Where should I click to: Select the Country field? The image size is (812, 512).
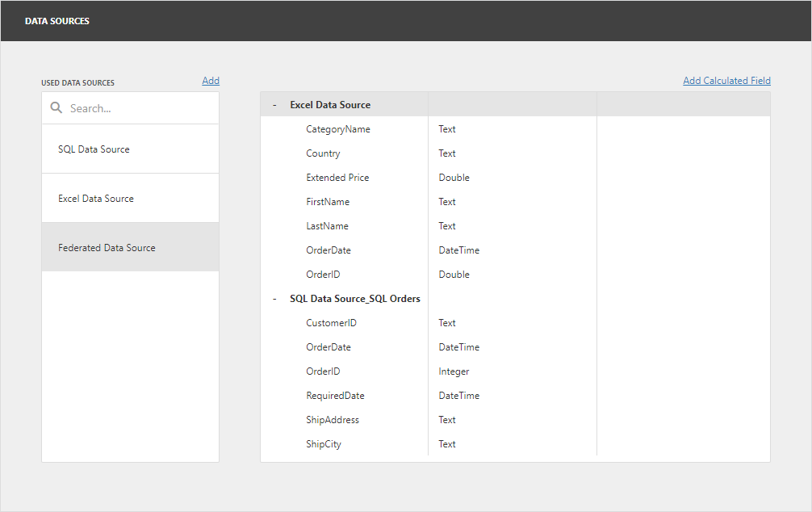tap(323, 153)
